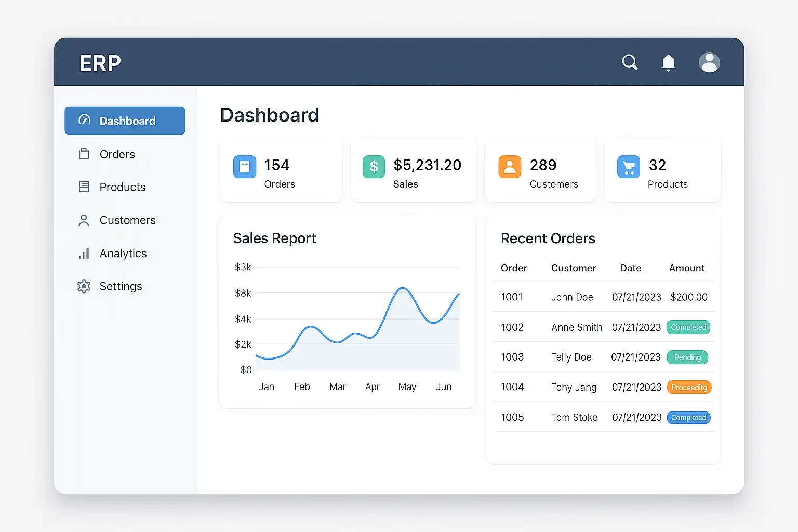Click the Jan label on the chart axis
The width and height of the screenshot is (798, 532).
(x=267, y=387)
